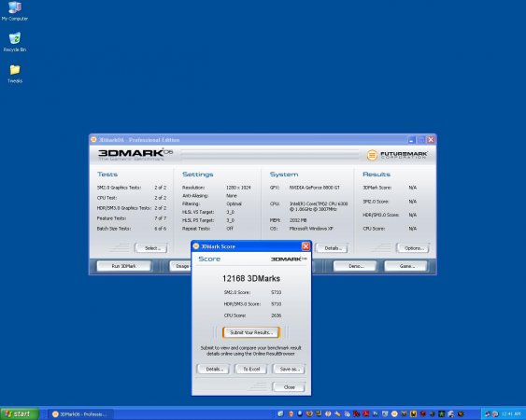Click the CPU Score value in dialog
This screenshot has width=526, height=420.
point(277,315)
